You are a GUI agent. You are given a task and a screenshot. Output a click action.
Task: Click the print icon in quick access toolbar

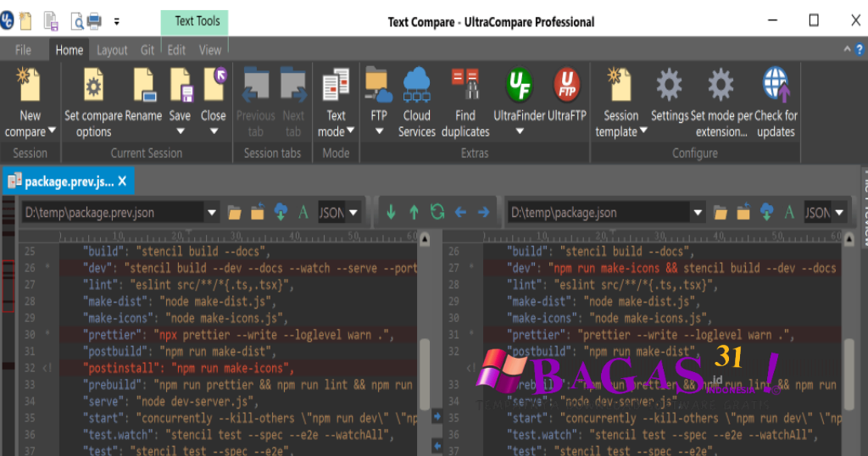94,21
